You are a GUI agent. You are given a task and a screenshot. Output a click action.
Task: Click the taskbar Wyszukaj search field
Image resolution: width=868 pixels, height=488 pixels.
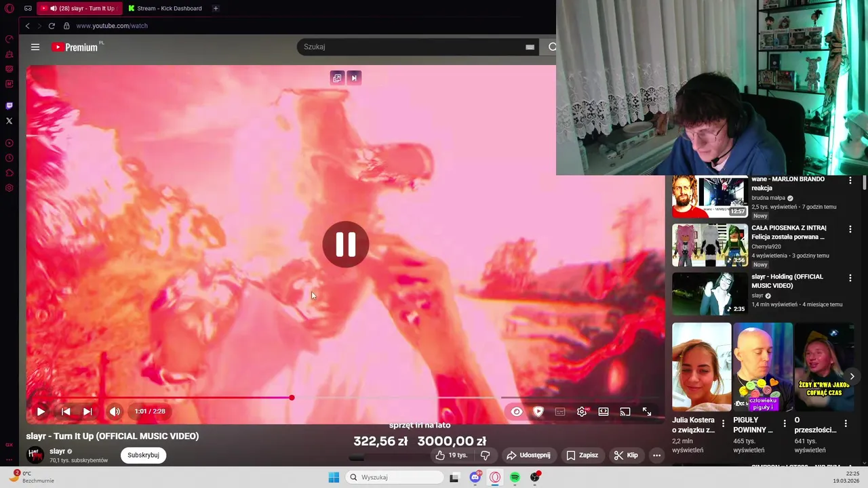[x=395, y=477]
